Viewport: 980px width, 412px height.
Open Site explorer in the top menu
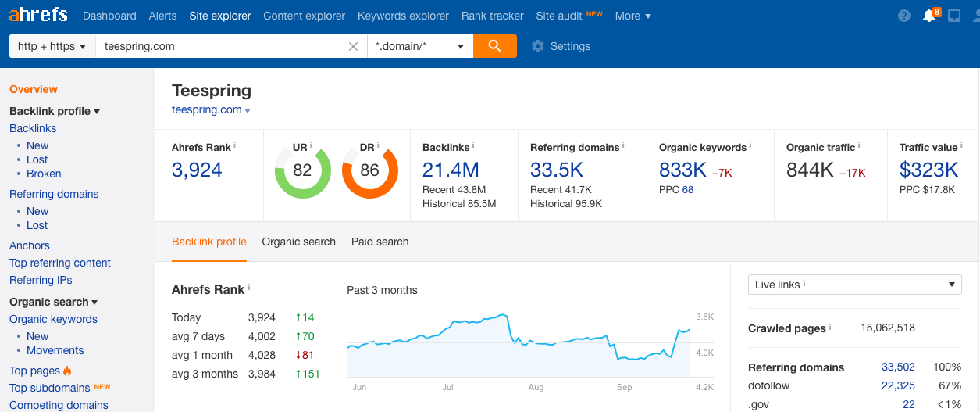[220, 16]
